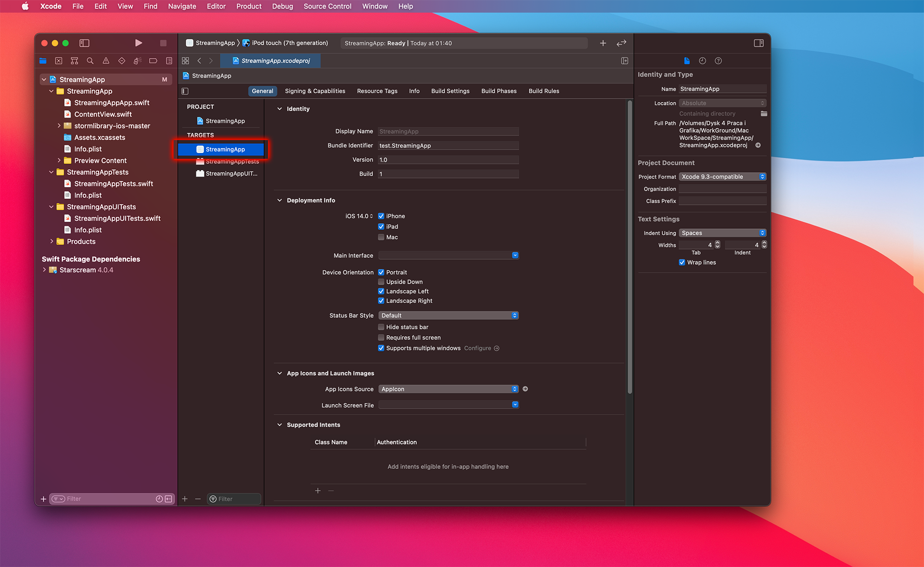Increment the Tab width stepper
924x567 pixels.
coord(718,243)
